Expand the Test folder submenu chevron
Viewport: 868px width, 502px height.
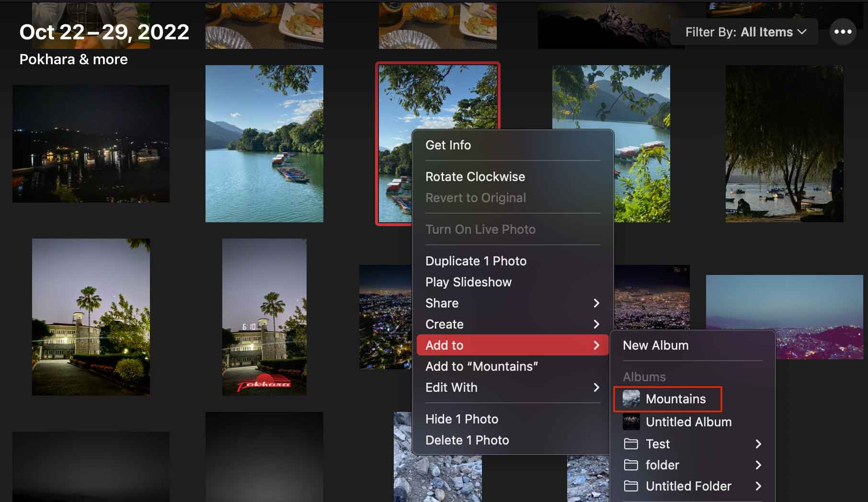tap(758, 444)
